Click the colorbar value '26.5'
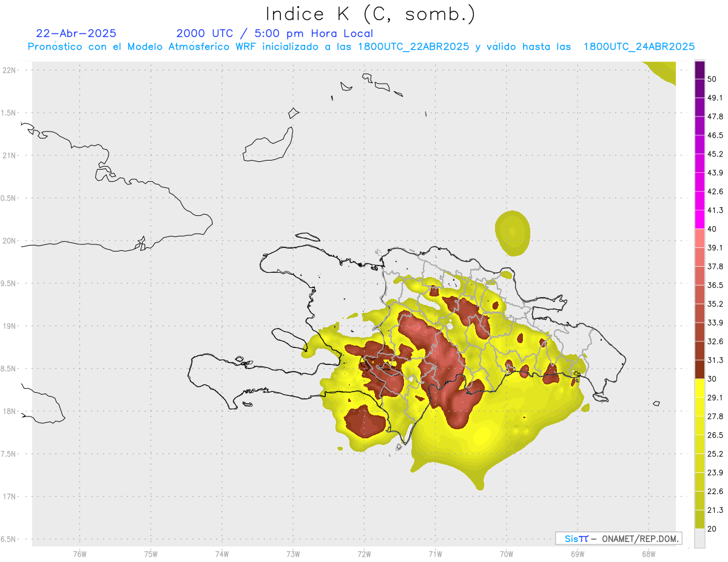The image size is (728, 562). [715, 435]
